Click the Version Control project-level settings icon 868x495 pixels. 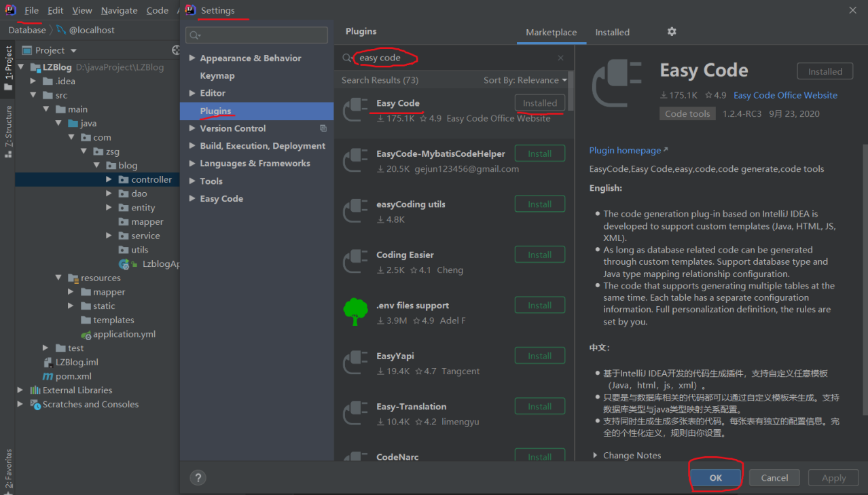[323, 128]
